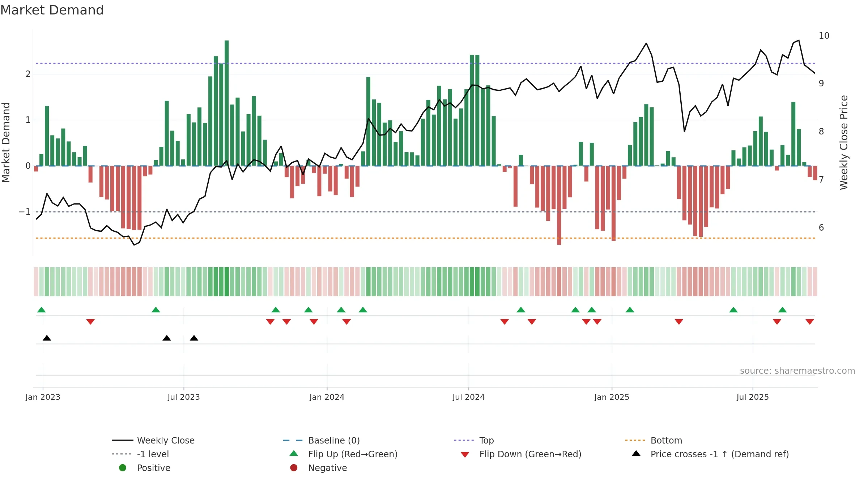This screenshot has width=868, height=488.
Task: Click the Weekly Close Price axis title
Action: pos(844,142)
